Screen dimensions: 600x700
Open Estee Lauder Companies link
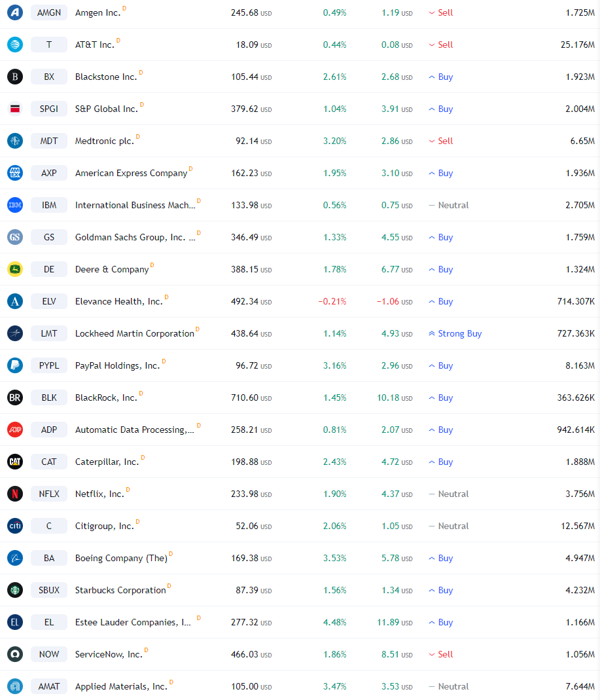point(133,622)
